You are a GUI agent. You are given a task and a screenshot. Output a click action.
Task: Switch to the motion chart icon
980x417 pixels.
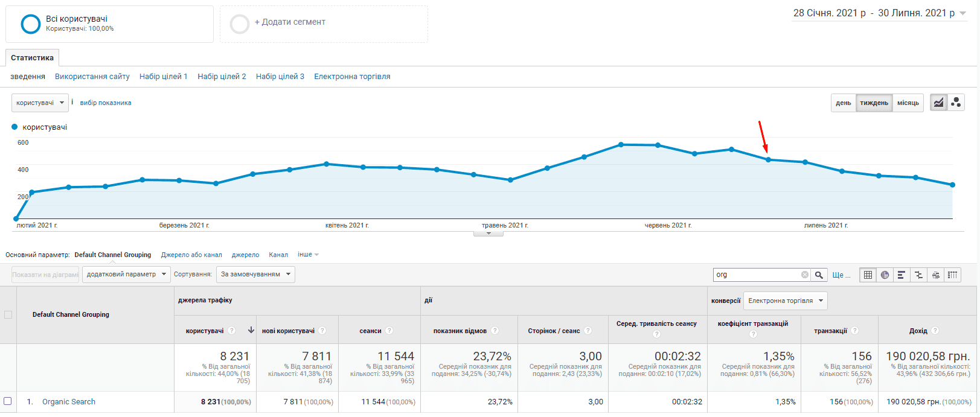click(x=956, y=103)
